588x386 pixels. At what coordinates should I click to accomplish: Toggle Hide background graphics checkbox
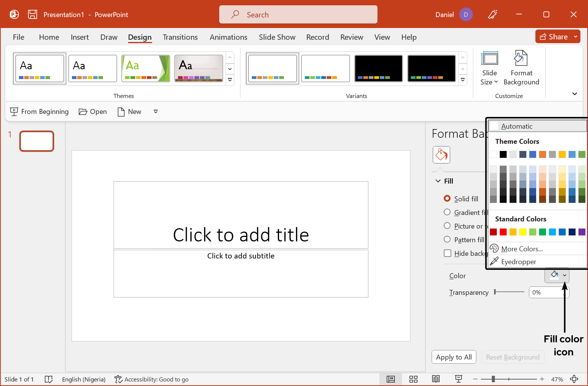tap(448, 253)
